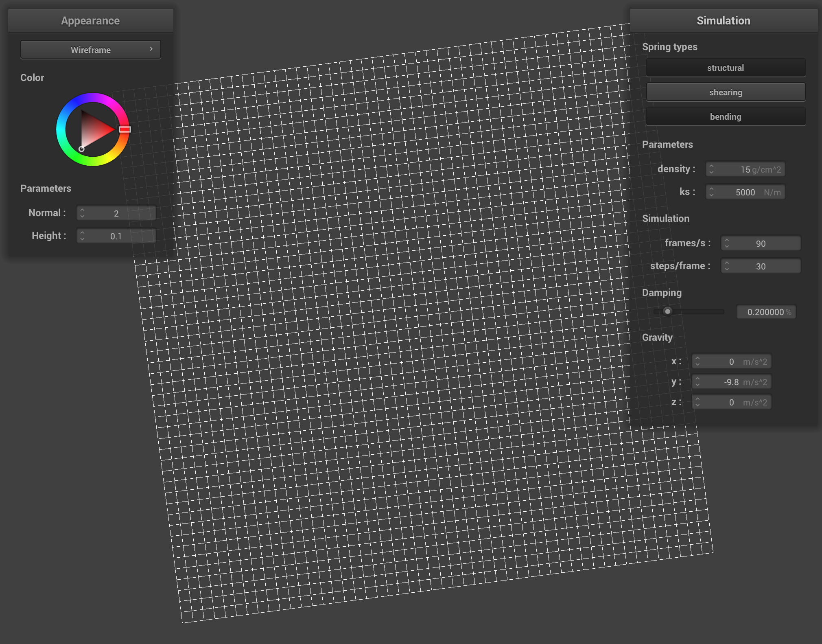Image resolution: width=822 pixels, height=644 pixels.
Task: Click the density value field
Action: coord(745,169)
